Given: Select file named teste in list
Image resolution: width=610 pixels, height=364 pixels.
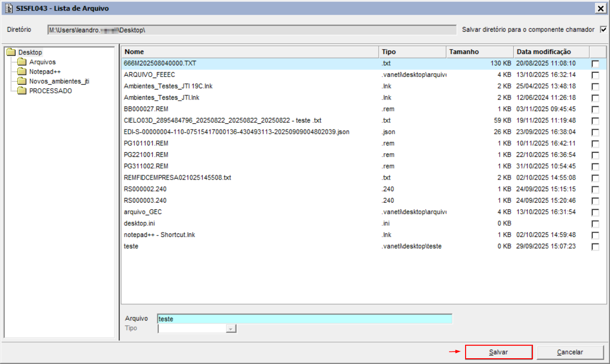Looking at the screenshot, I should 131,247.
